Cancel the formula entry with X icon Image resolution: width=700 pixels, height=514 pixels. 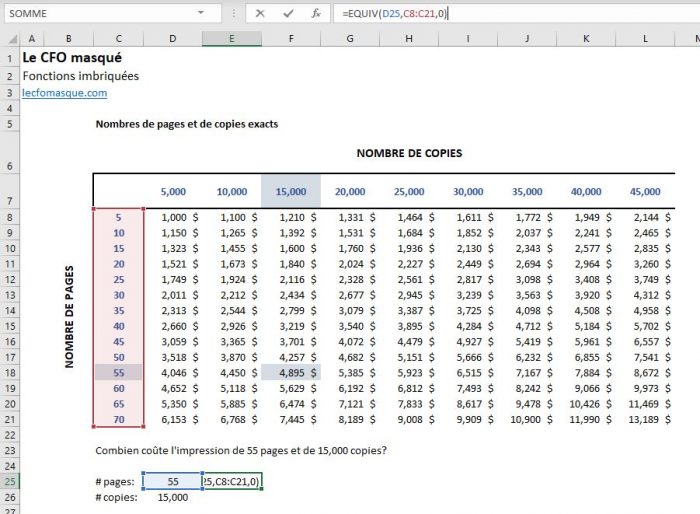click(x=260, y=13)
